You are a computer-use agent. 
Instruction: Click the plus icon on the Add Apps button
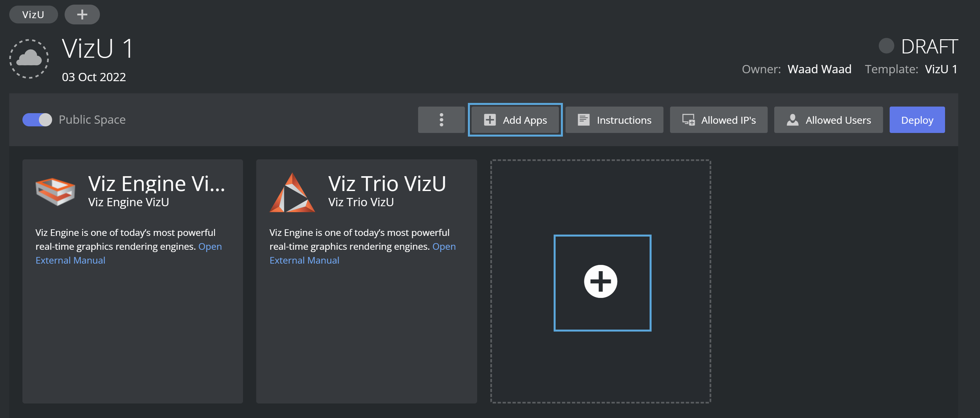[x=490, y=120]
